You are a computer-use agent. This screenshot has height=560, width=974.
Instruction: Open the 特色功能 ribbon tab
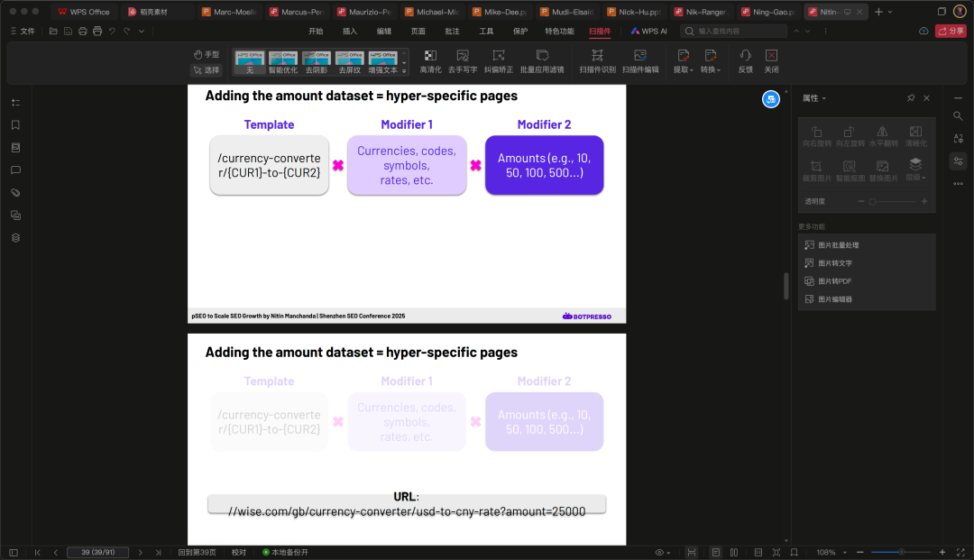click(560, 31)
